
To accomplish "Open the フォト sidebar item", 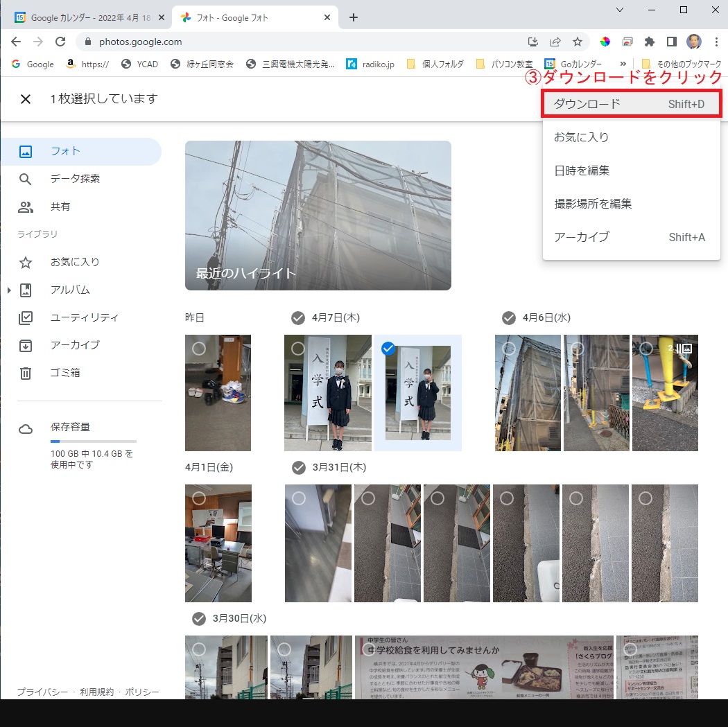I will coord(81,151).
